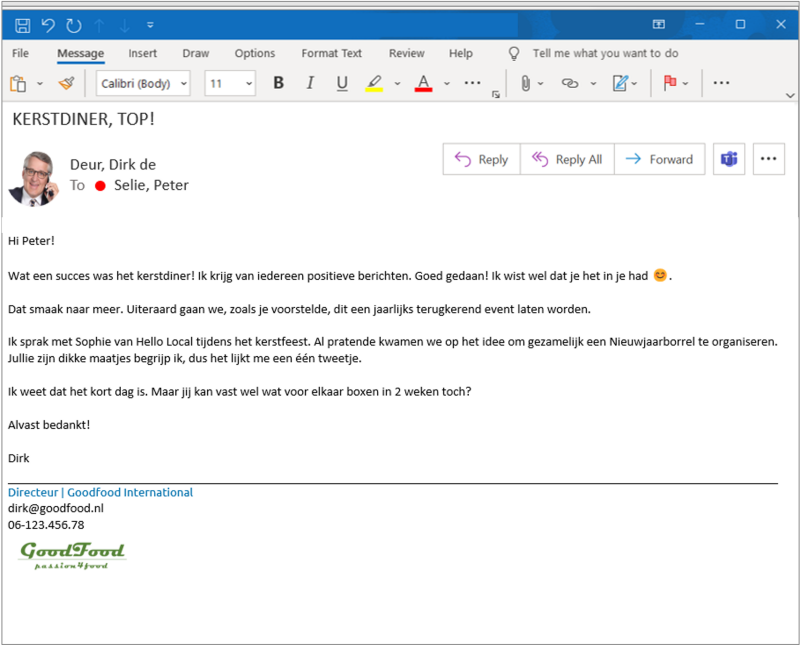The width and height of the screenshot is (800, 645).
Task: Click the Reply All button
Action: [x=567, y=159]
